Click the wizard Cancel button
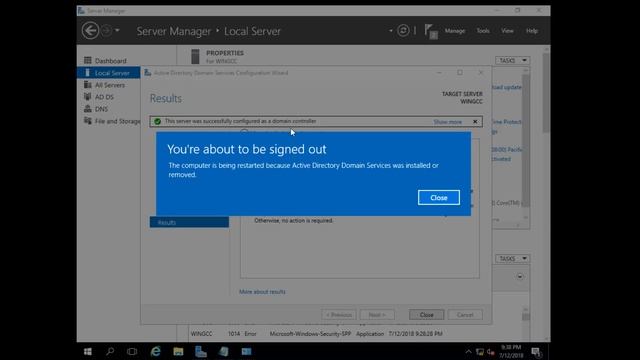 (465, 315)
